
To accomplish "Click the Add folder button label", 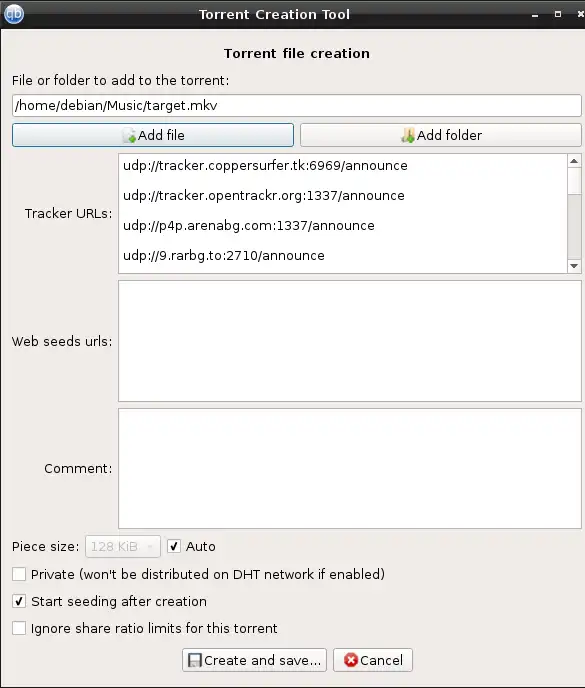I will point(449,135).
